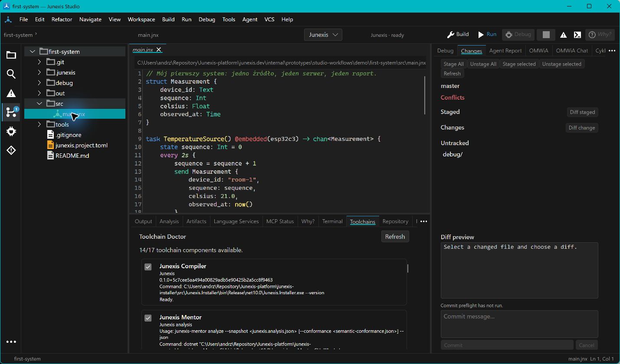
Task: Click Refresh in Toolchain Doctor
Action: click(395, 237)
